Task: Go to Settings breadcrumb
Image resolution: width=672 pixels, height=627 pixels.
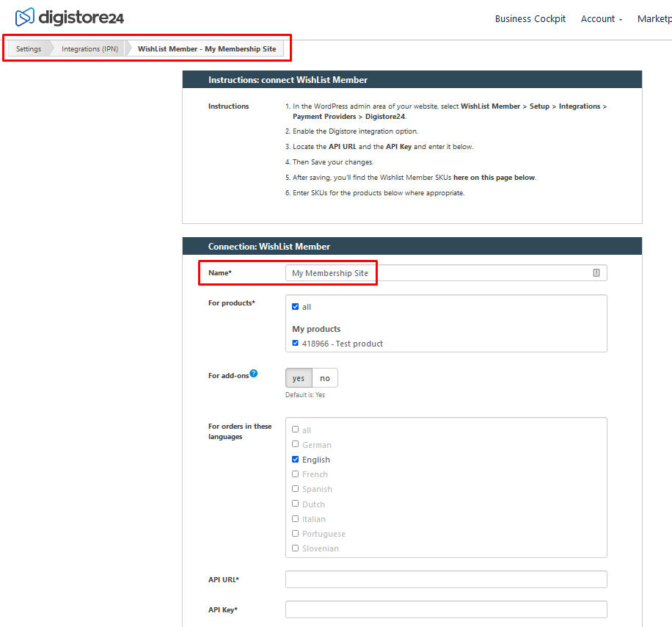Action: 29,49
